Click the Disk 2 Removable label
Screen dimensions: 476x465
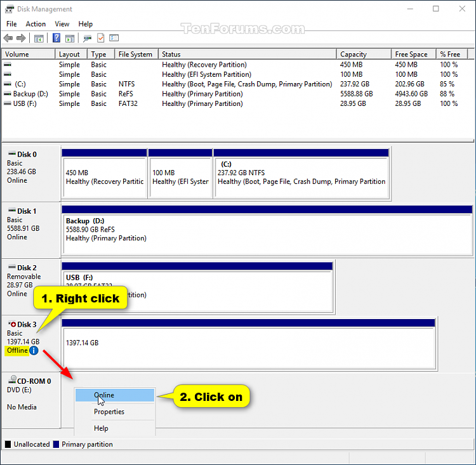(x=23, y=277)
